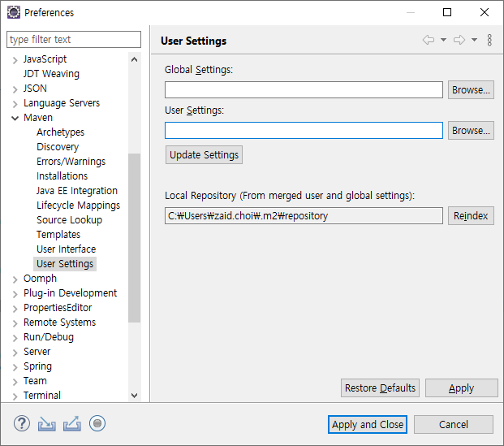Open the forward history dropdown arrow
Image resolution: width=504 pixels, height=446 pixels.
(474, 40)
